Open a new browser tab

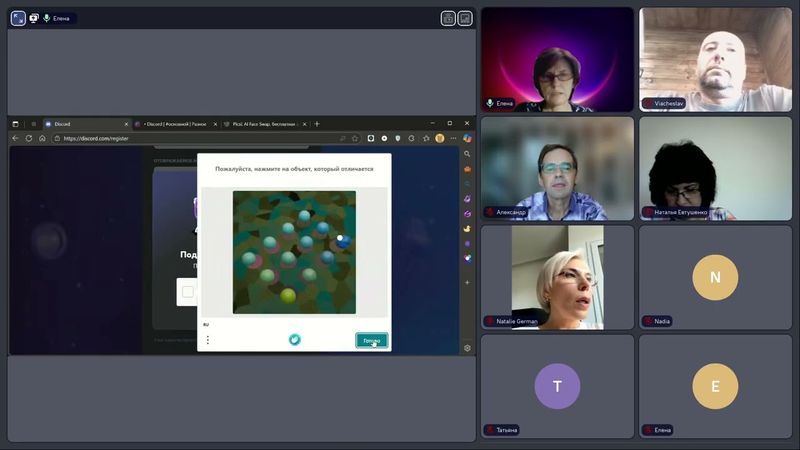(317, 124)
